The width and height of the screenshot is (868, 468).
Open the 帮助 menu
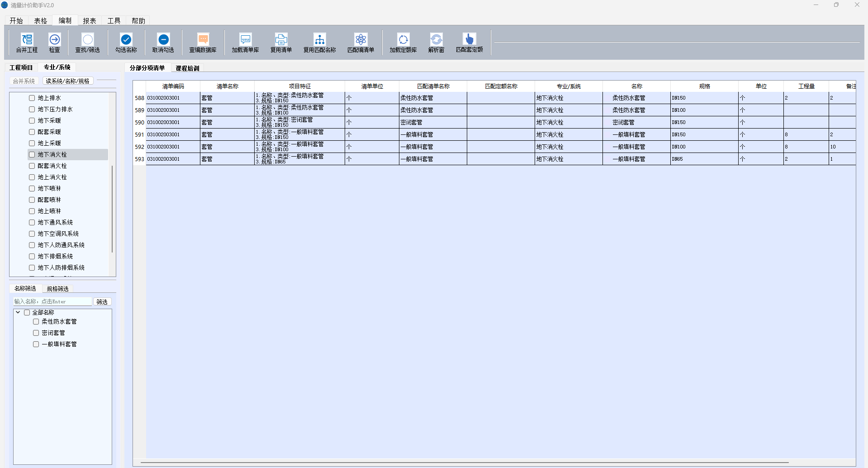pos(138,21)
